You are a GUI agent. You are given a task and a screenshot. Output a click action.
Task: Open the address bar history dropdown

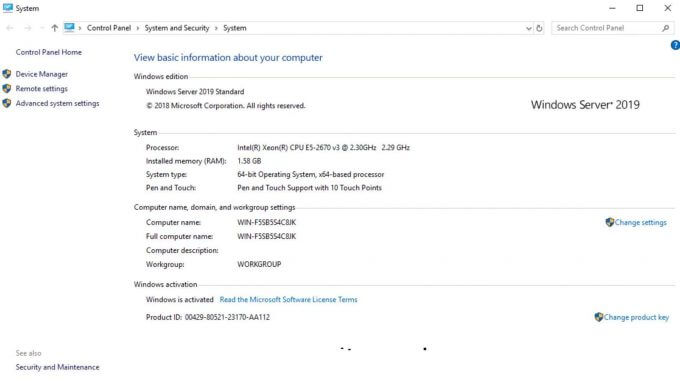[x=528, y=28]
